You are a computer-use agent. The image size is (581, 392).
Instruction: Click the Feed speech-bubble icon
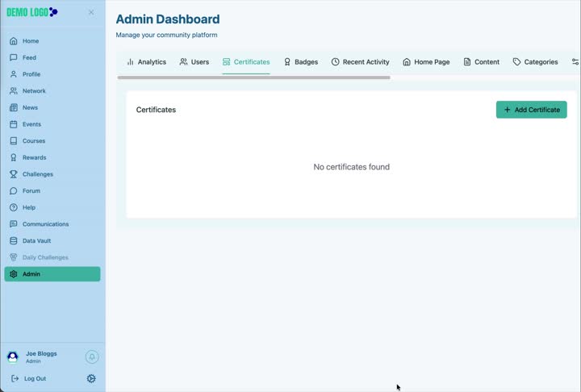pos(14,58)
